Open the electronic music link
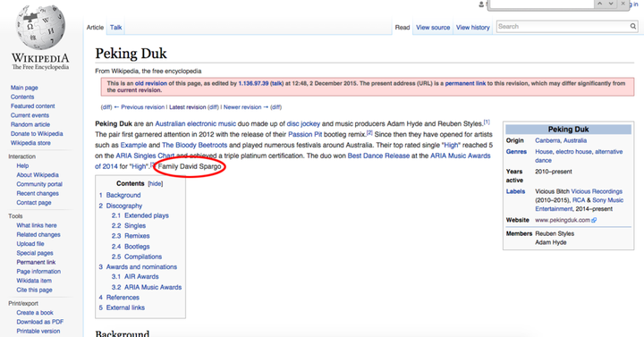 pos(211,123)
